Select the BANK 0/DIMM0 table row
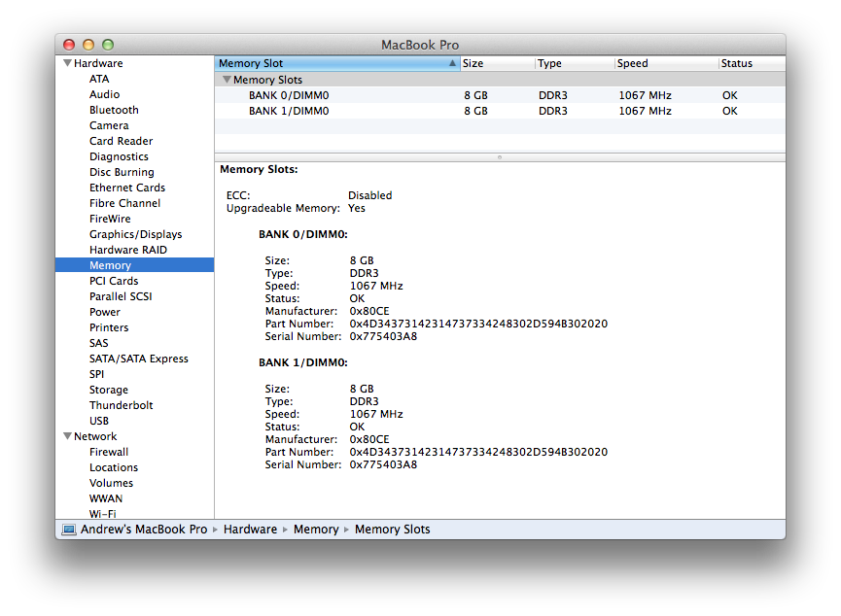The width and height of the screenshot is (841, 616). pyautogui.click(x=500, y=95)
